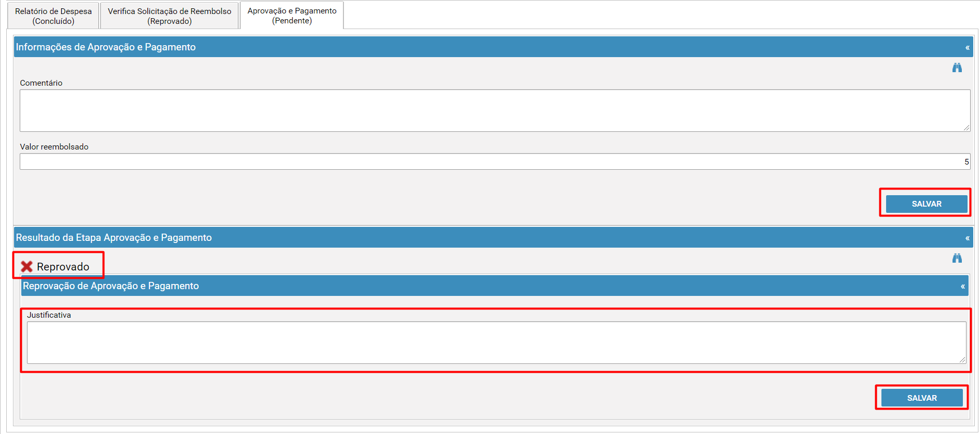Click the Resultado da Etapa Aprovação e Pagamento title

coord(114,238)
